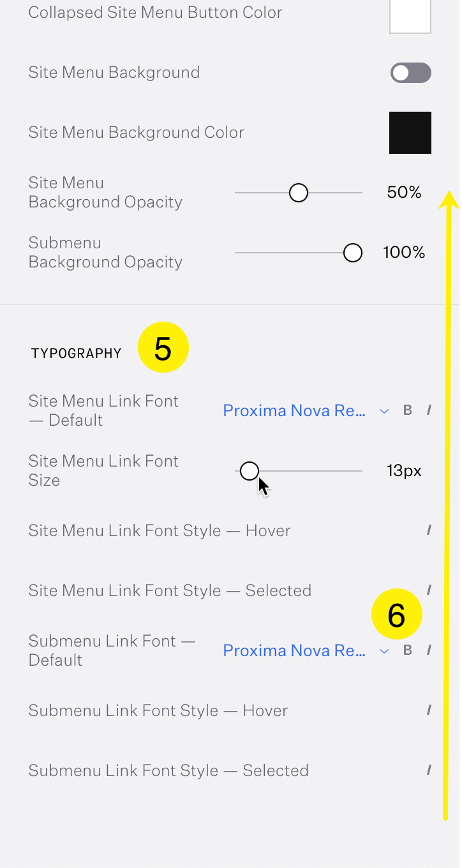Toggle italic for Submenu Link Font Default
This screenshot has height=868, width=462.
429,650
